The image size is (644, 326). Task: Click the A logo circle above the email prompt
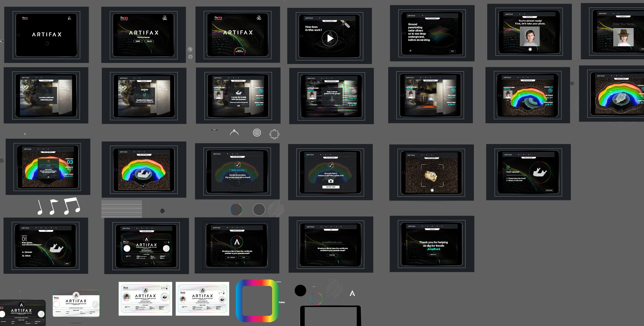click(237, 242)
